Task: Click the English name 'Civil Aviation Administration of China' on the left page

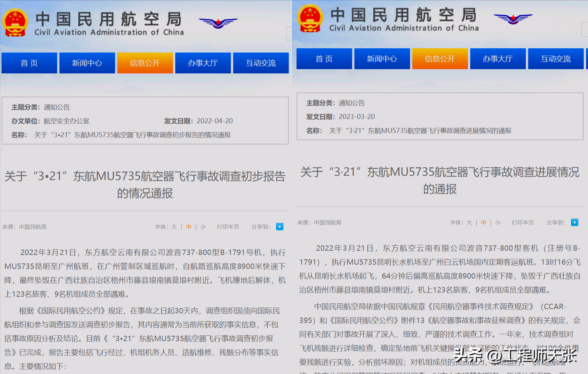Action: (x=109, y=32)
